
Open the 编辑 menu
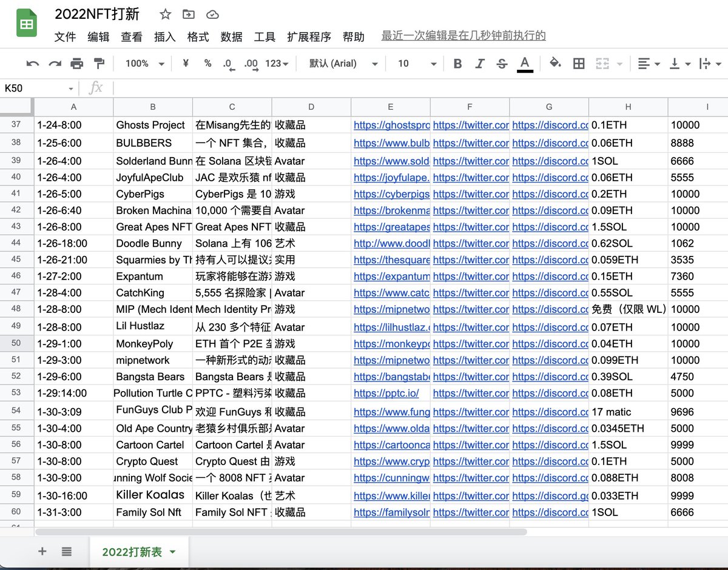click(98, 37)
